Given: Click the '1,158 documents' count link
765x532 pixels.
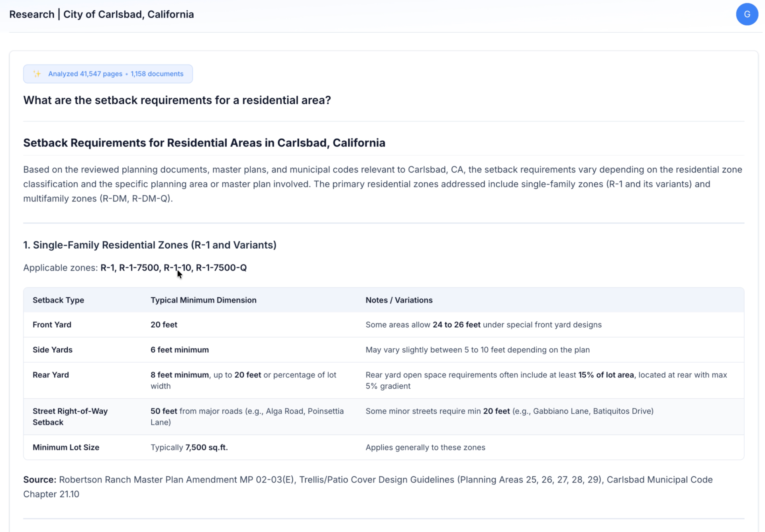Looking at the screenshot, I should point(157,74).
